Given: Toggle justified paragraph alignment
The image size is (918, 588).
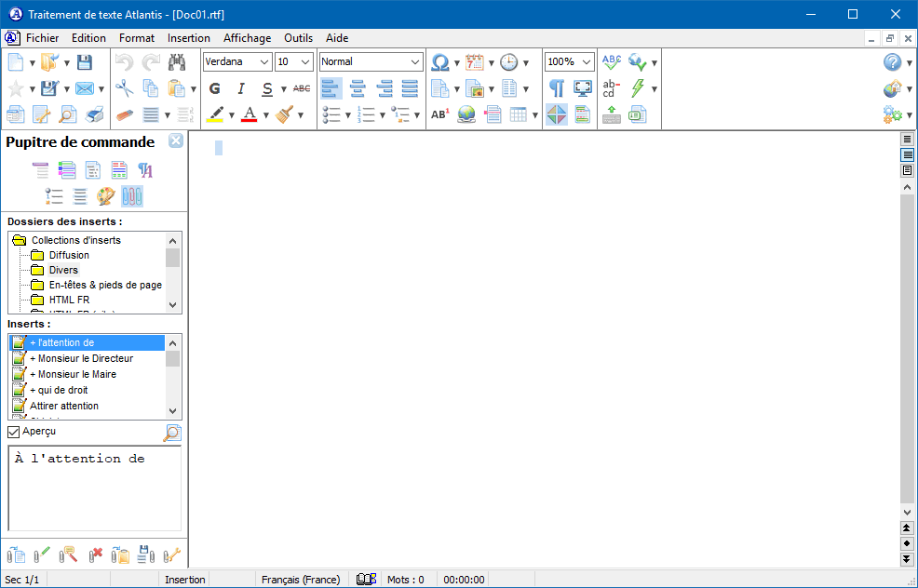Looking at the screenshot, I should click(410, 88).
